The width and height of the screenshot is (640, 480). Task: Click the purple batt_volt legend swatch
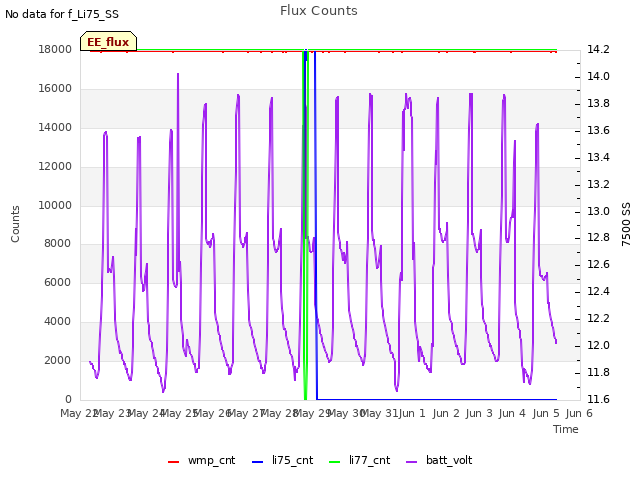click(x=412, y=462)
